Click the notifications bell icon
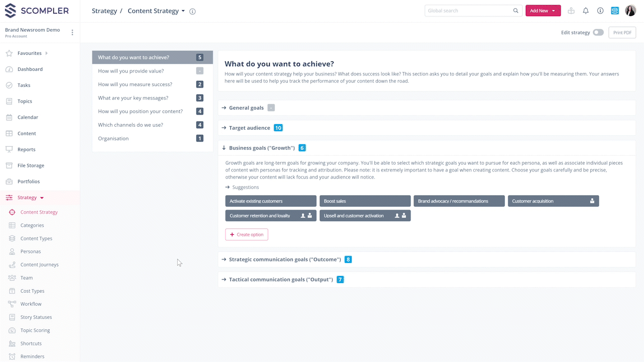This screenshot has height=362, width=644. [x=586, y=11]
